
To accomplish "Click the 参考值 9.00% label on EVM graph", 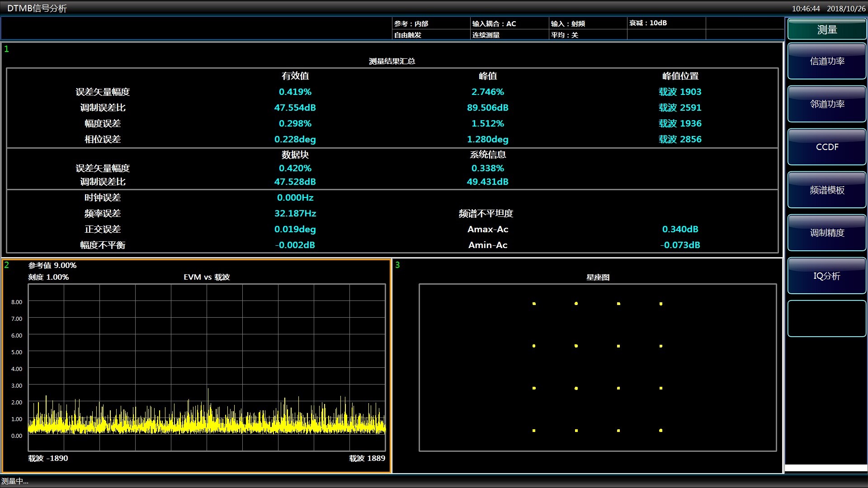I will (x=52, y=265).
